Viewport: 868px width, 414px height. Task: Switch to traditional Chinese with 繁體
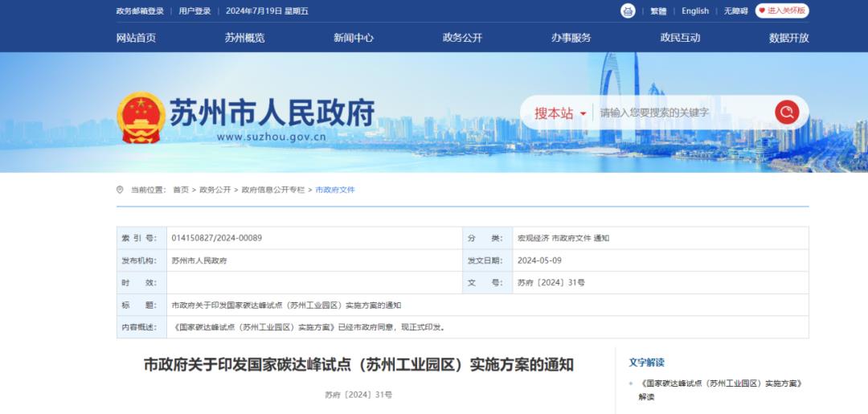(658, 11)
